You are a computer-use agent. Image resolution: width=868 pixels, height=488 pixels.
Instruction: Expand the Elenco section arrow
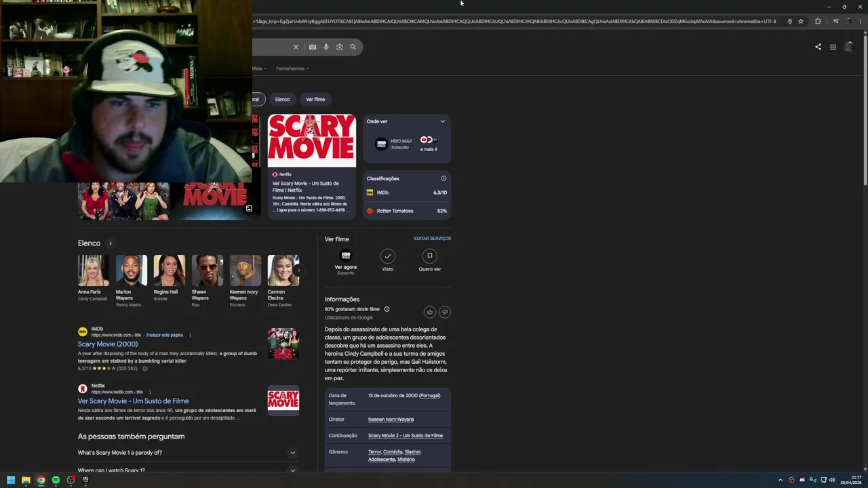pyautogui.click(x=111, y=243)
